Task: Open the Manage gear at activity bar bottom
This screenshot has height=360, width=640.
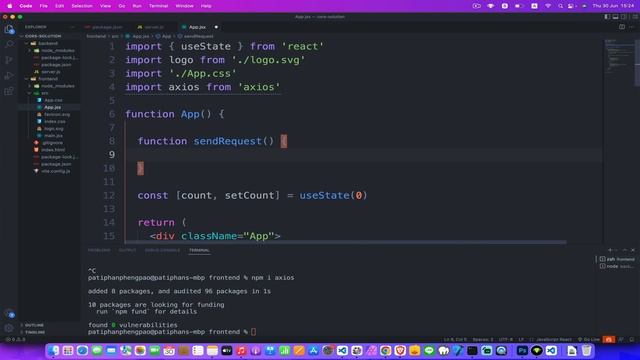Action: pos(9,328)
